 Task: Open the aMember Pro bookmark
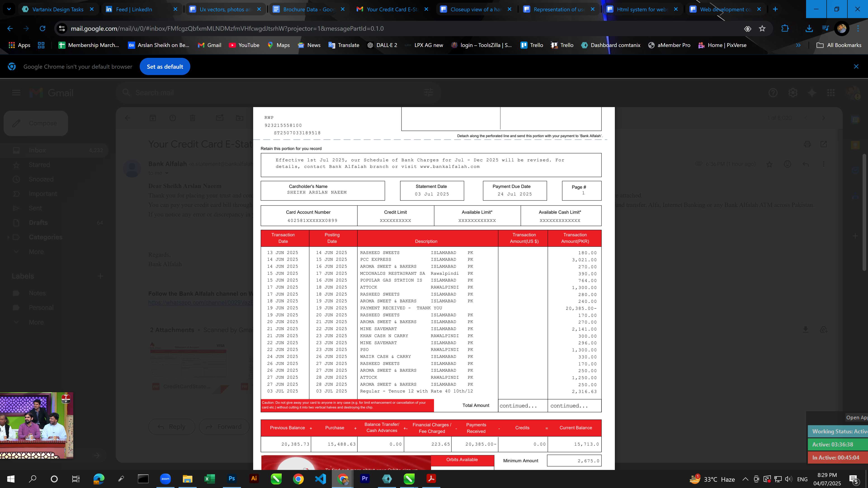669,45
